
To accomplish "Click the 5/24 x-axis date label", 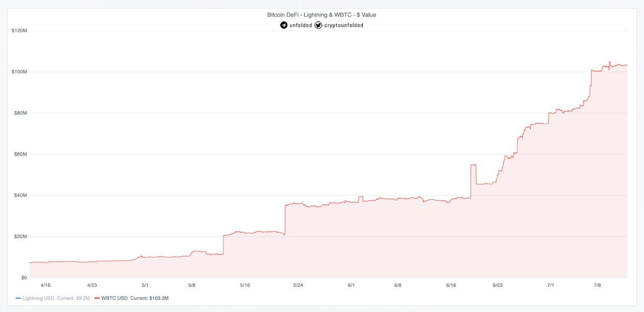I will 298,285.
